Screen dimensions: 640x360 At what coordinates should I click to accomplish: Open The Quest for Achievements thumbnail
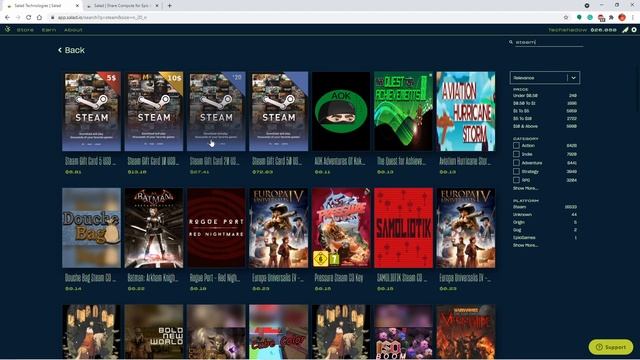point(403,111)
